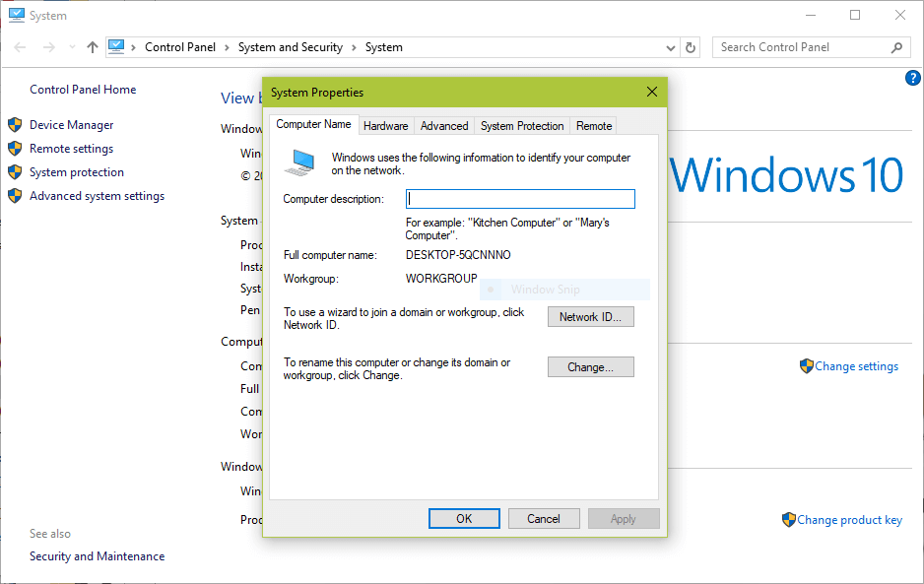Click the Apply button

(x=623, y=519)
